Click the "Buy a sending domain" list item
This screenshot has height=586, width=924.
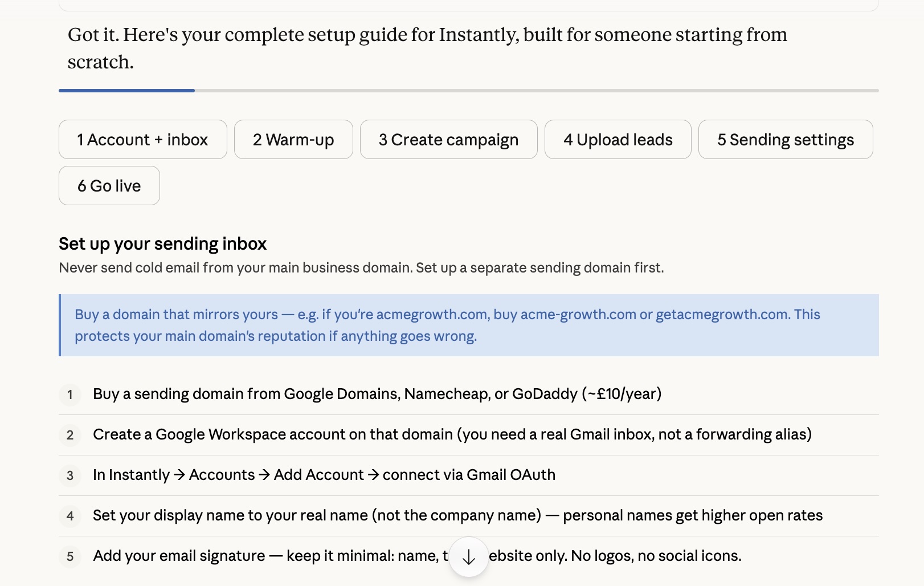click(x=377, y=394)
